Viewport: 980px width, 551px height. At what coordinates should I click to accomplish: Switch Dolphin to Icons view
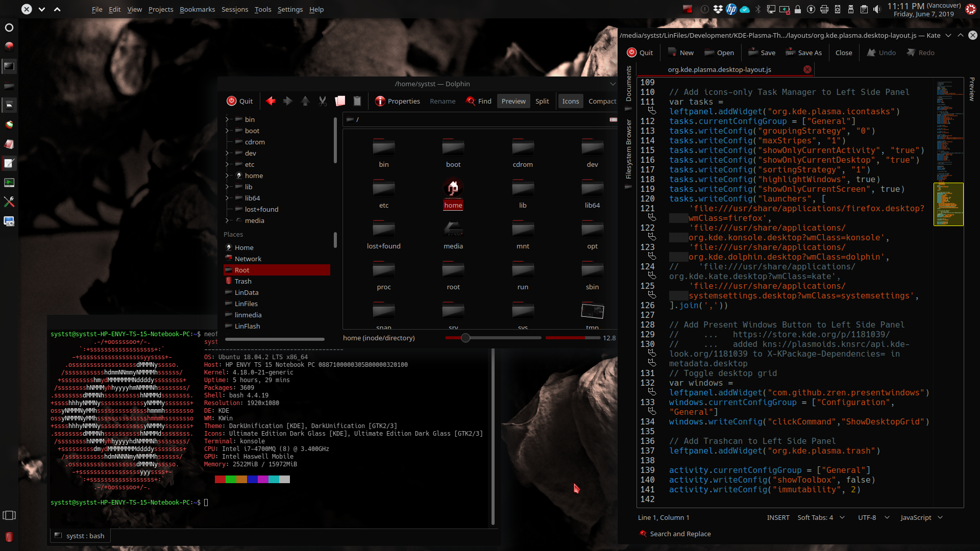pyautogui.click(x=570, y=101)
